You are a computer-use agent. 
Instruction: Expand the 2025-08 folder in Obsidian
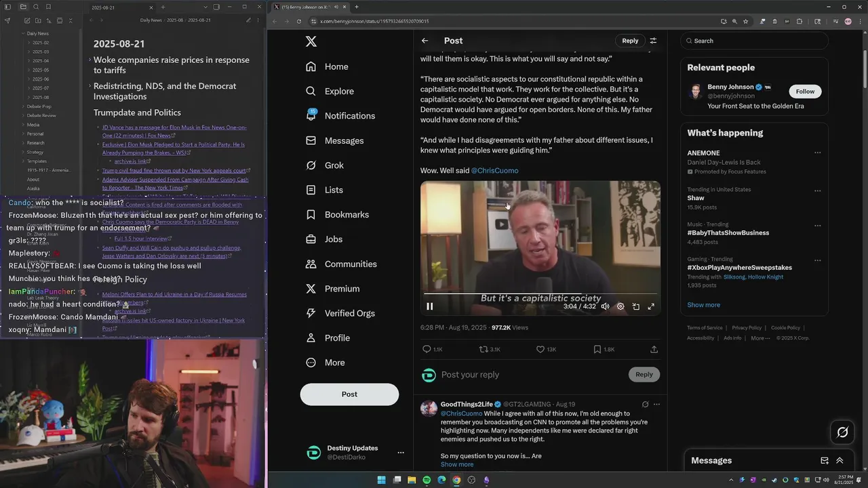[x=29, y=97]
